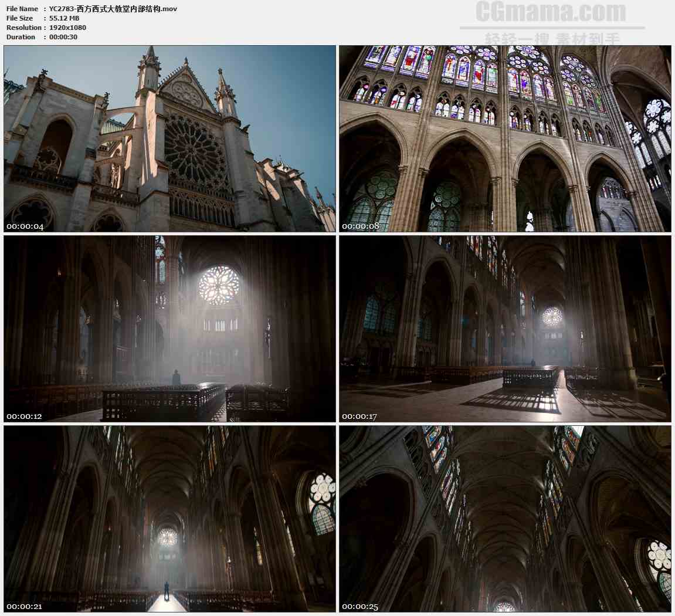
Task: Click the "Duration" label
Action: tap(21, 37)
